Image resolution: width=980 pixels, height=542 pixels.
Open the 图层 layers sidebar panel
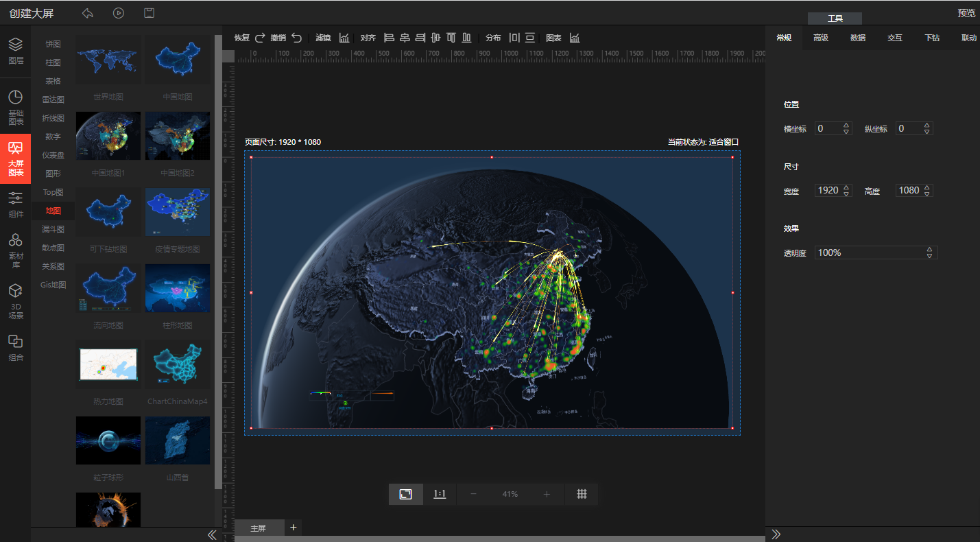coord(15,51)
